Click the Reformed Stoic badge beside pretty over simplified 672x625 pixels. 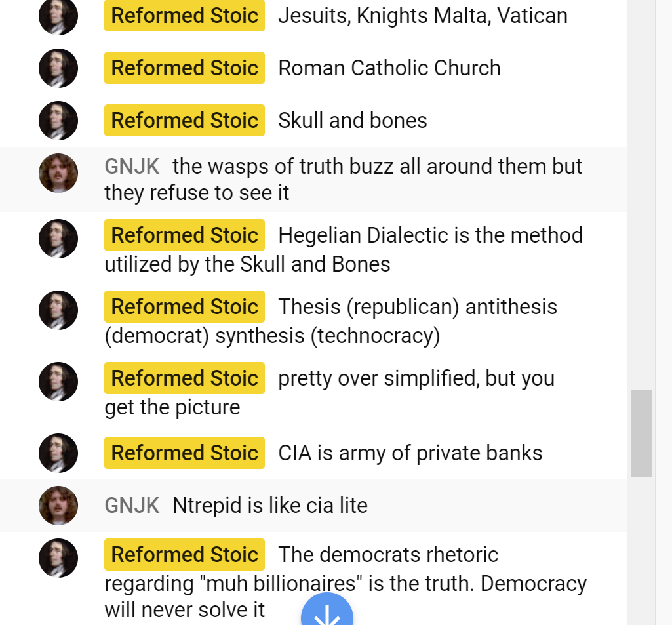(x=184, y=378)
